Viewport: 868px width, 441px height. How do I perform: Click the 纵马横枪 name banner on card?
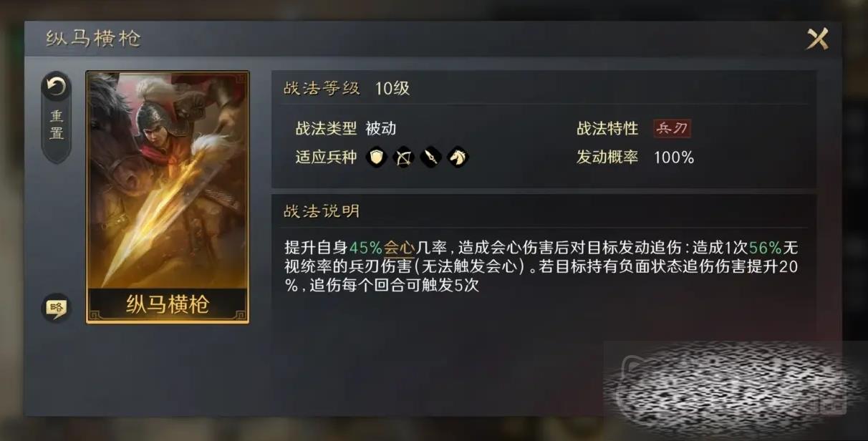pyautogui.click(x=168, y=304)
